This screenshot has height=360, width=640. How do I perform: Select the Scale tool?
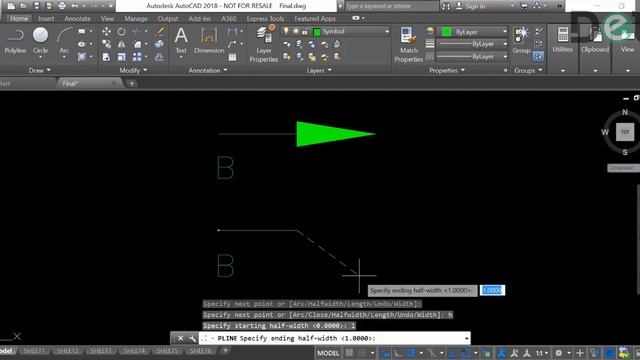(x=122, y=57)
